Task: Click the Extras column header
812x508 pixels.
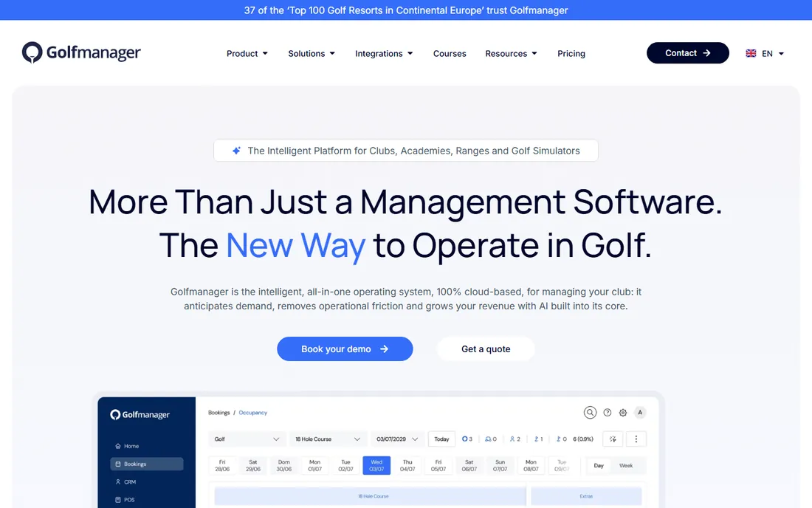Action: [586, 496]
